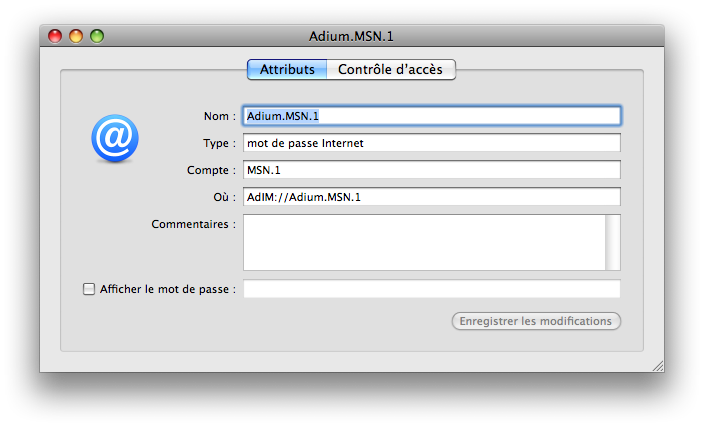Zoom the window using the green button
Image resolution: width=704 pixels, height=427 pixels.
(97, 36)
